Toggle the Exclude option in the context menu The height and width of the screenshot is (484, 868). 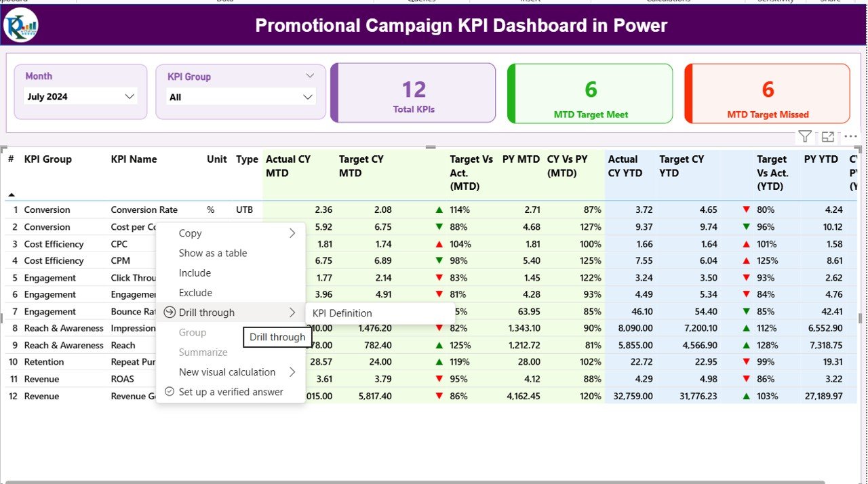click(195, 292)
